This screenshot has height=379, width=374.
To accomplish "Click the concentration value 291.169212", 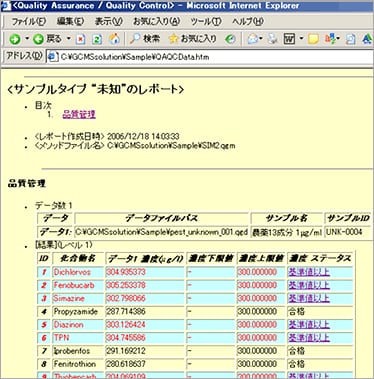I will pos(126,351).
